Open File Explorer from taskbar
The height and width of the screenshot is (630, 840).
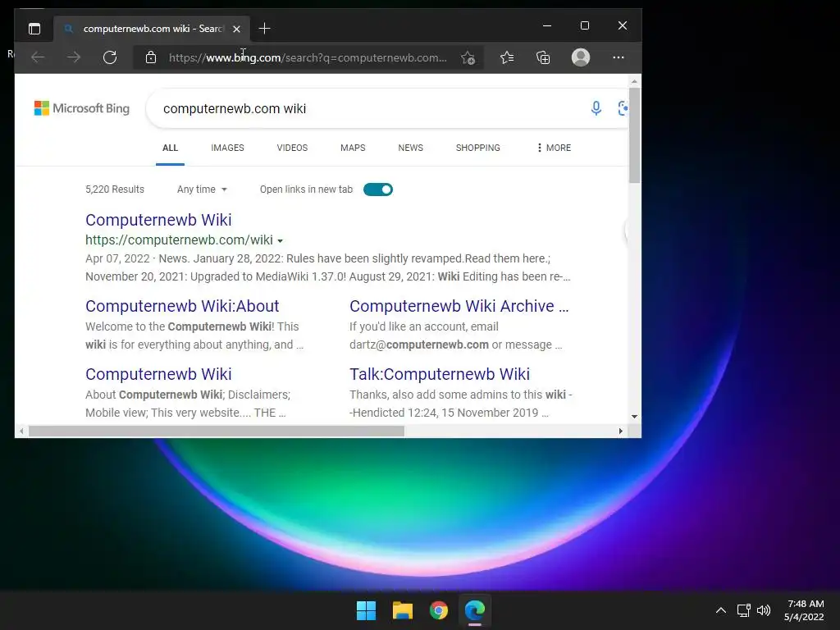click(x=402, y=610)
